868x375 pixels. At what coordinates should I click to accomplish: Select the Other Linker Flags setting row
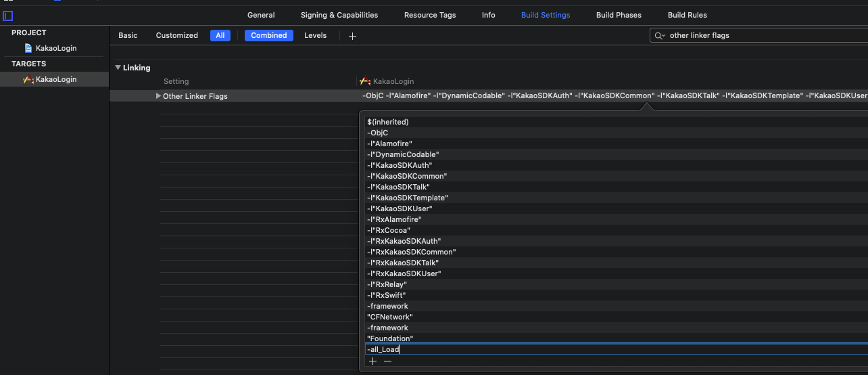(489, 96)
